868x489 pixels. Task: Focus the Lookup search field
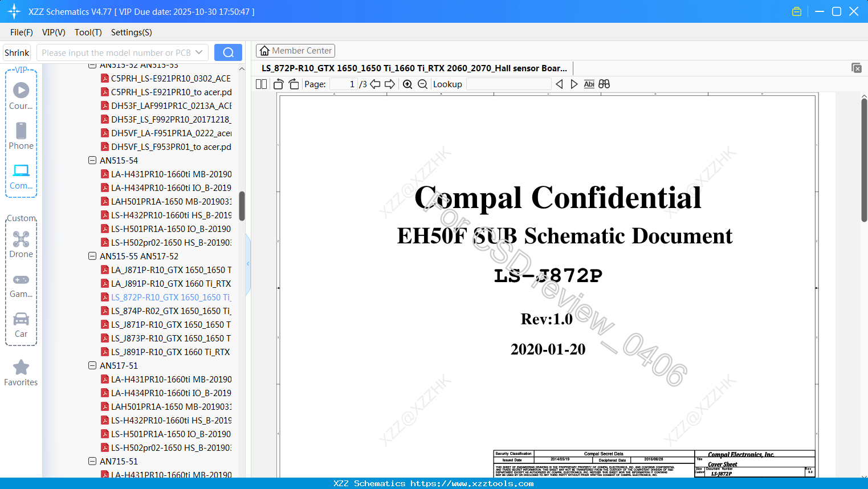point(509,84)
